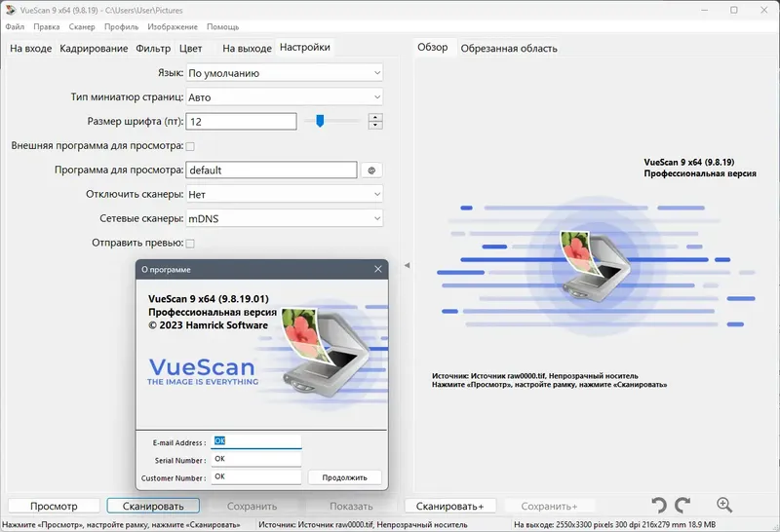Click the Просмотр button
Screen dimensions: 780x532
[54, 506]
